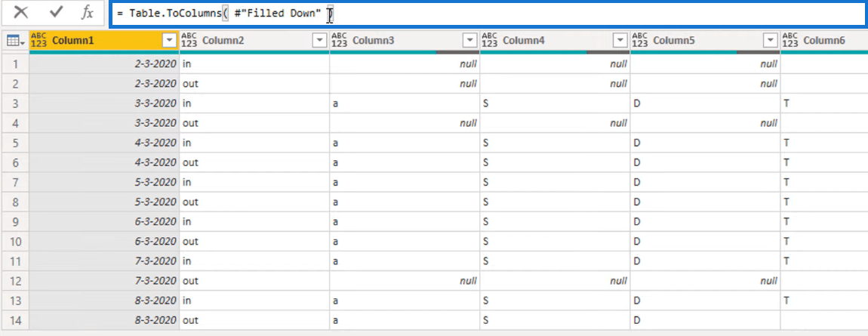This screenshot has width=868, height=336.
Task: Click the 'a' cell in row 10
Action: [x=405, y=242]
